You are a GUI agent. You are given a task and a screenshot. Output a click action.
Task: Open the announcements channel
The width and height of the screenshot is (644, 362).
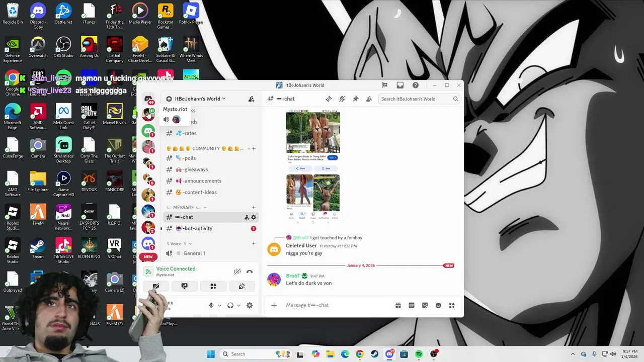[x=211, y=181]
